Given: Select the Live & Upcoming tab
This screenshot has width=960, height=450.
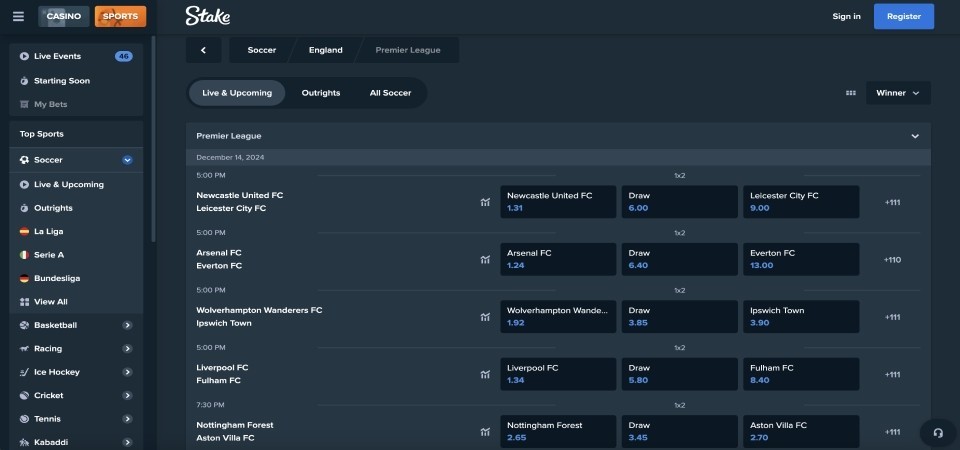Looking at the screenshot, I should [237, 93].
